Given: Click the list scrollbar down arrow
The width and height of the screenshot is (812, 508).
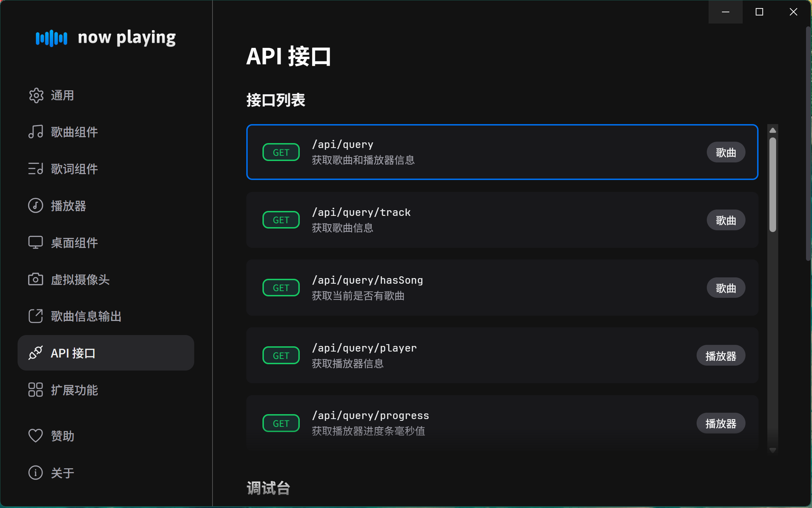Looking at the screenshot, I should pos(773,450).
